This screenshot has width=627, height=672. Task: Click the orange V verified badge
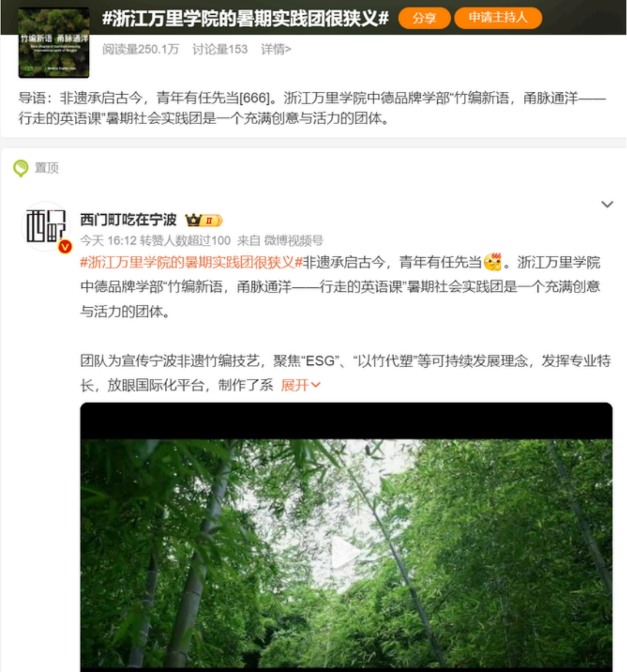(65, 246)
